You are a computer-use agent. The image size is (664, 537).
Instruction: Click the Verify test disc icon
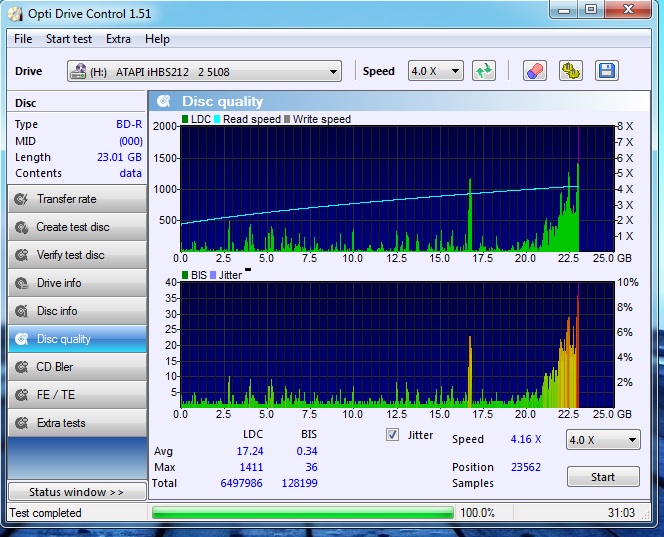(x=21, y=255)
